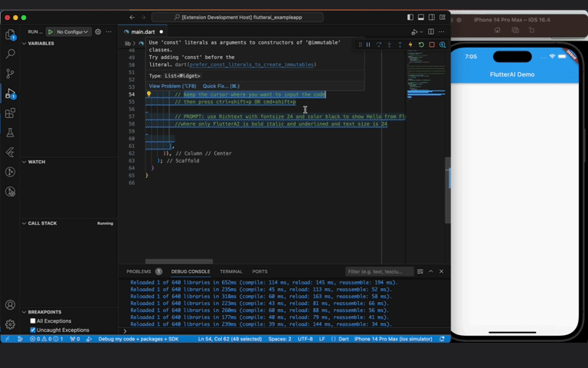
Task: Open the Extensions view
Action: pyautogui.click(x=11, y=113)
